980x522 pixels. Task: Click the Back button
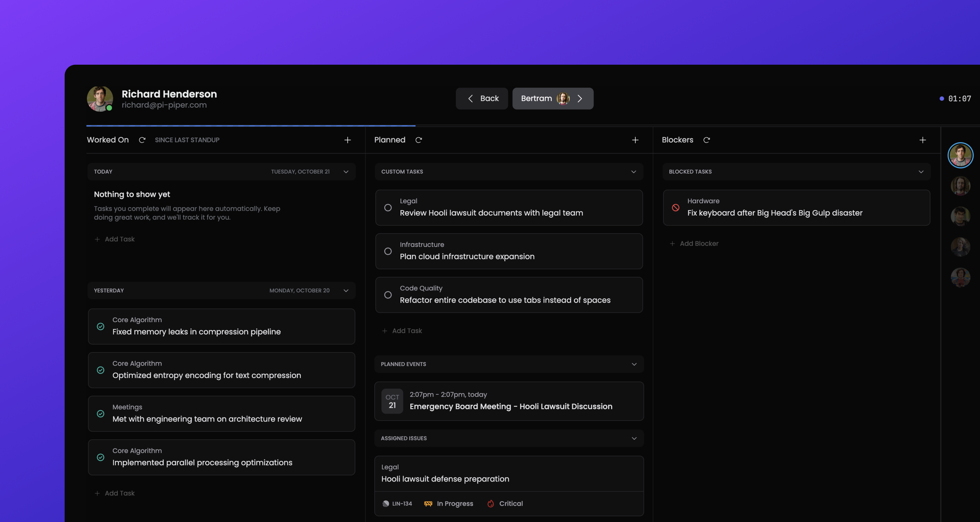[x=481, y=98]
